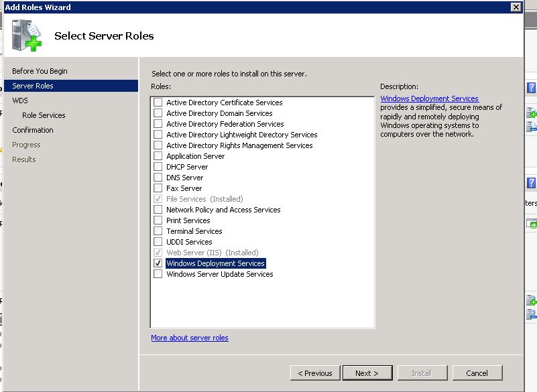
Task: Click the 'ters' text in the background window
Action: 531,203
